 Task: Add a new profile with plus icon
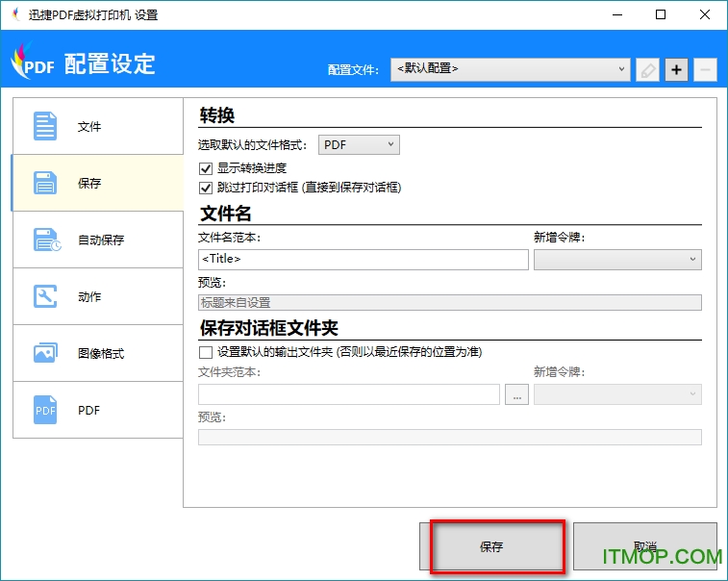click(676, 69)
